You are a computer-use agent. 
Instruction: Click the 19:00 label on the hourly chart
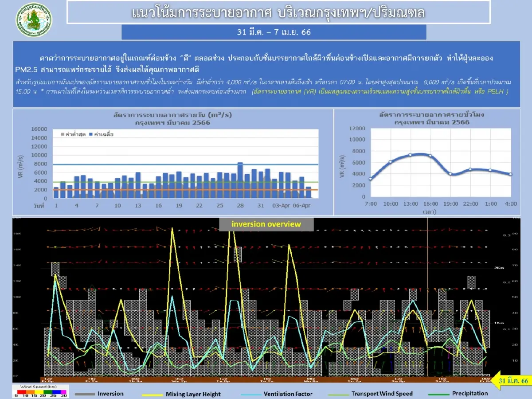click(450, 203)
